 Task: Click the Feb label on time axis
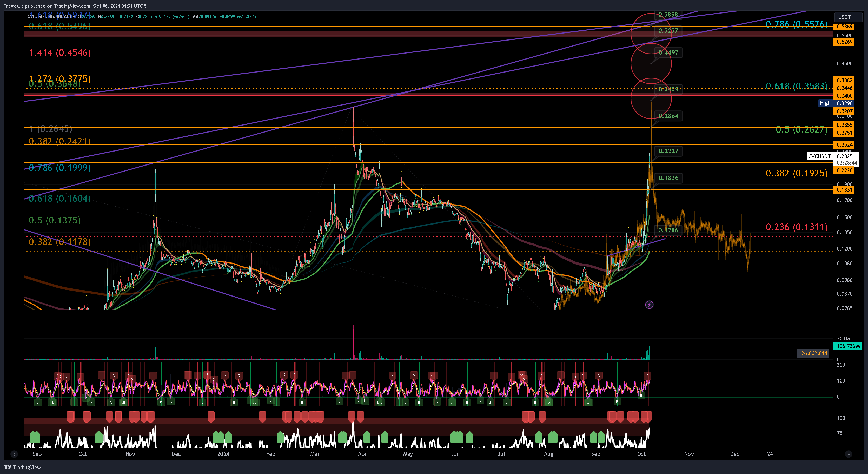pyautogui.click(x=270, y=454)
